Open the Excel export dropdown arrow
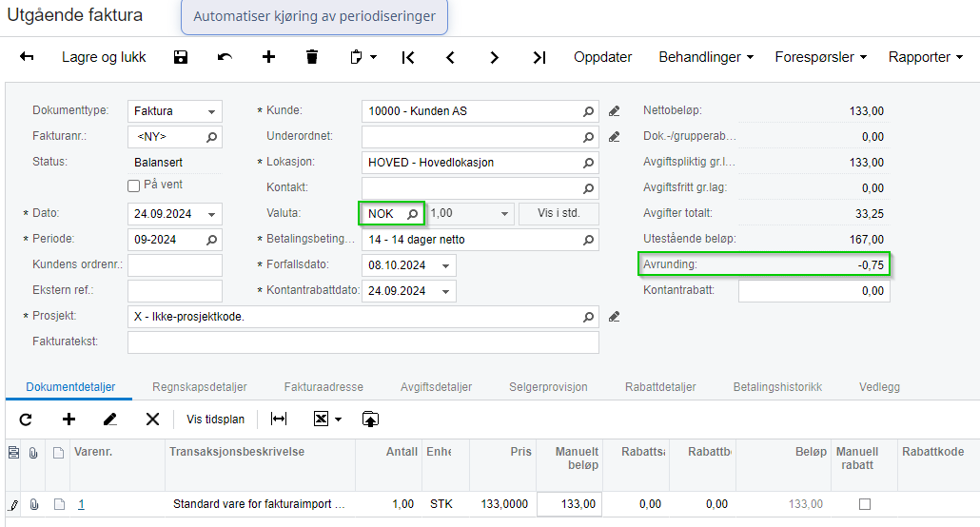Viewport: 980px width, 527px height. pos(338,420)
